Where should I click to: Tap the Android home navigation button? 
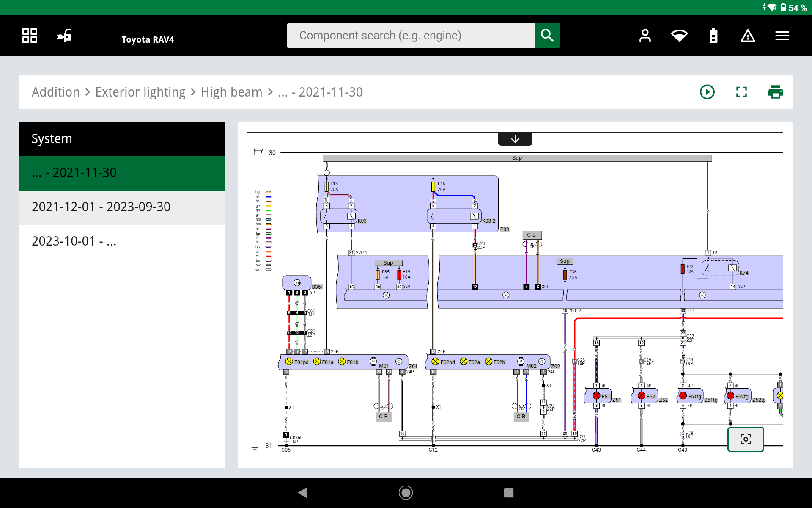pos(406,492)
